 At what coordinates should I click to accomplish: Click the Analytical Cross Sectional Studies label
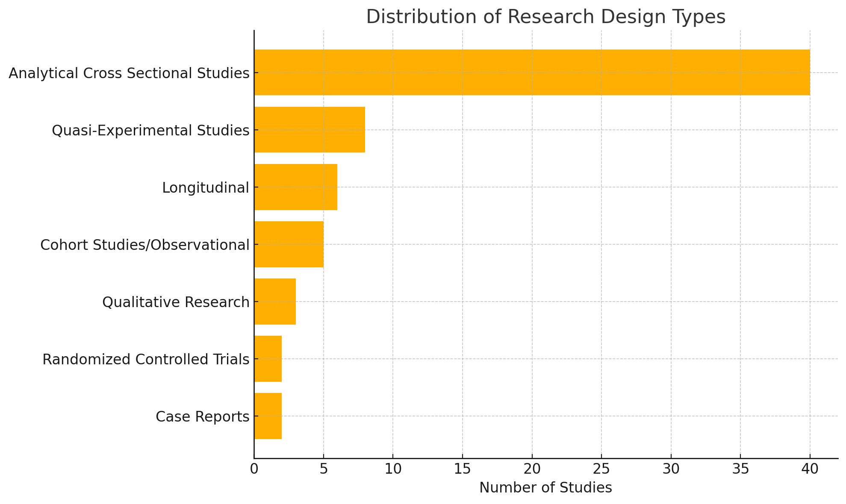[x=129, y=73]
